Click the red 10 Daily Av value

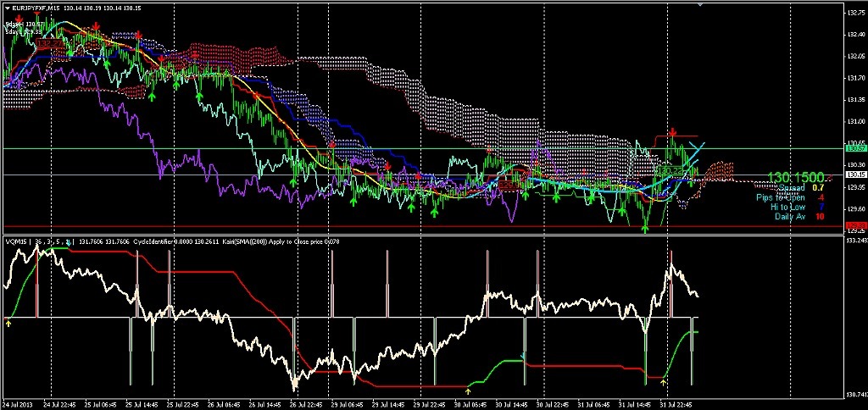click(x=820, y=216)
